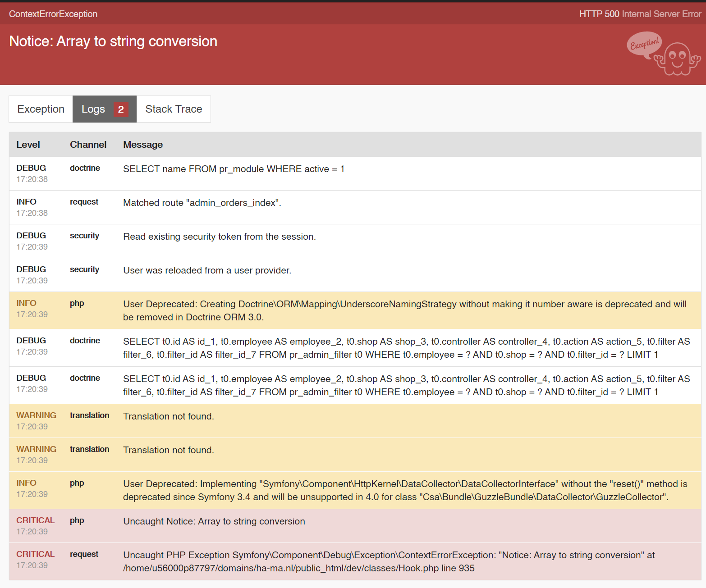The width and height of the screenshot is (706, 588).
Task: Click the "Notice: Array to string conversion" title
Action: click(113, 41)
